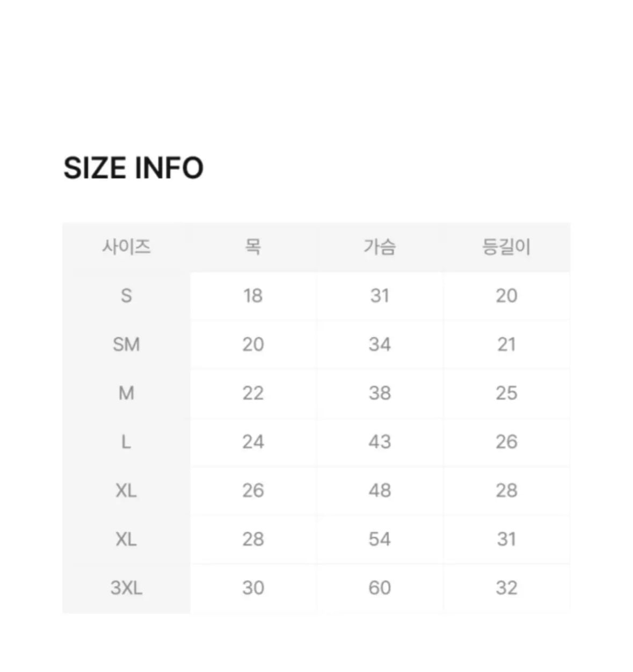Click the SM size label
633x672 pixels.
pyautogui.click(x=126, y=345)
